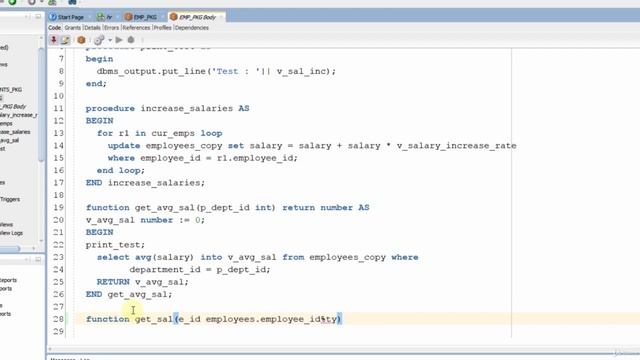Click 'department_id = p_dept_id;' line
The height and width of the screenshot is (360, 640).
pos(200,269)
